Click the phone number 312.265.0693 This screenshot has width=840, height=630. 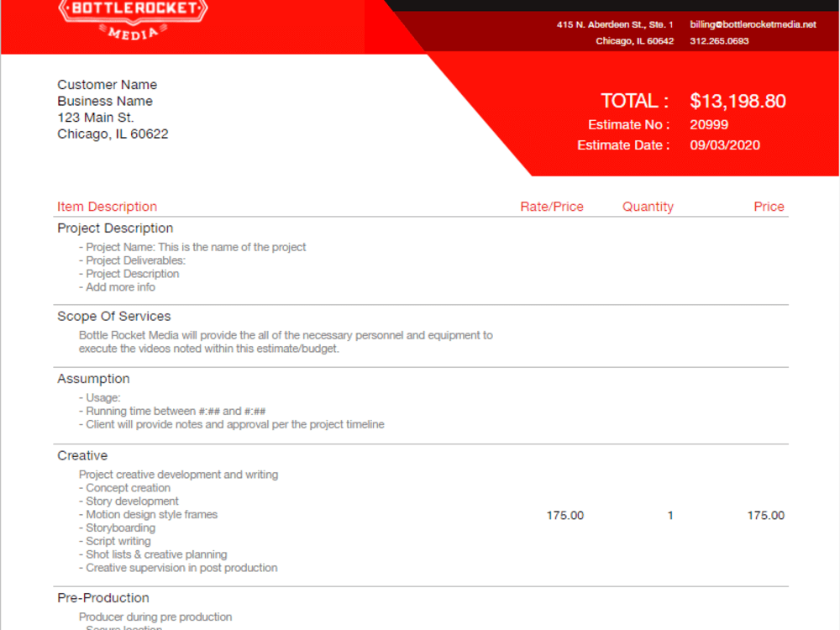point(719,41)
